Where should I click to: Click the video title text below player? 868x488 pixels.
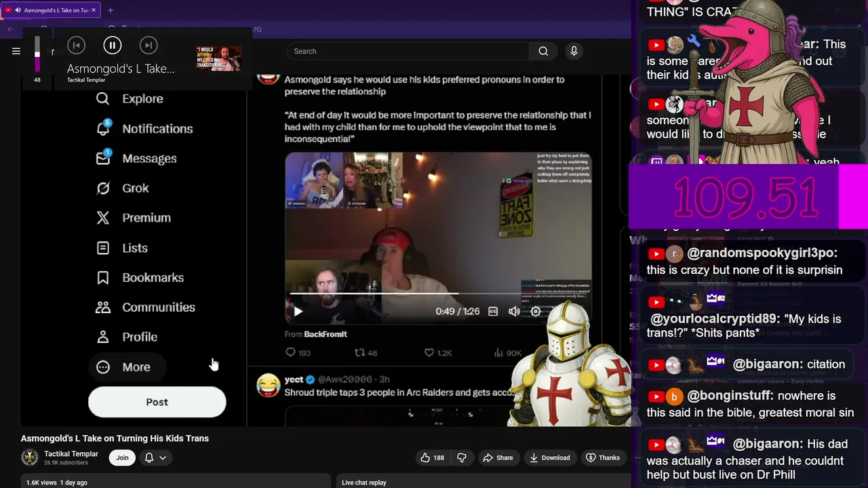[x=115, y=439]
